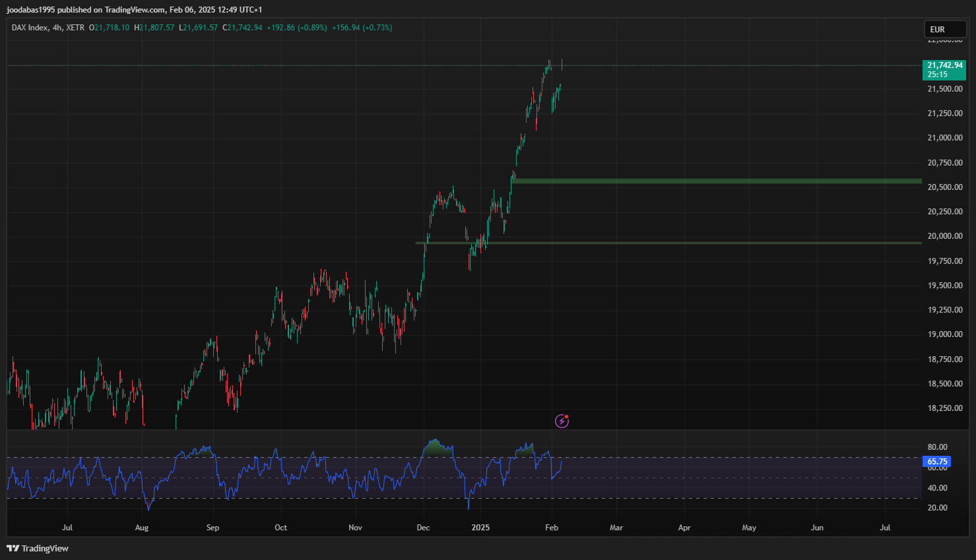Click the Mar label on time axis
Viewport: 976px width, 560px height.
click(x=616, y=528)
